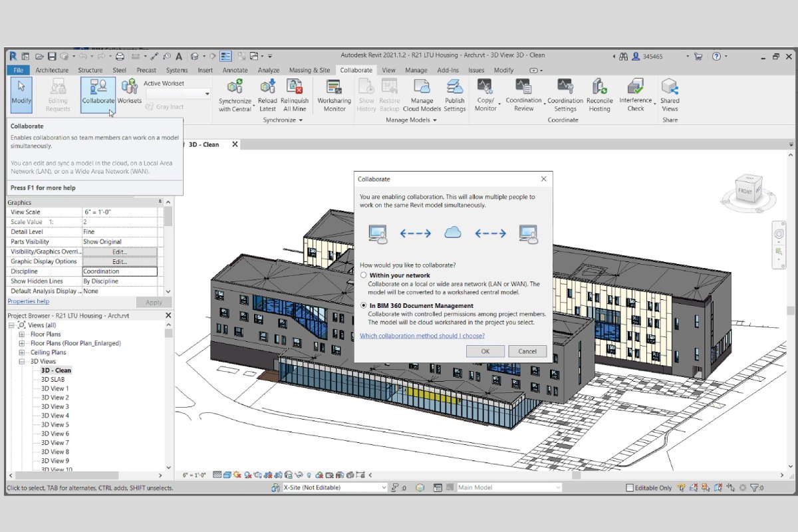Open Publish Settings
The width and height of the screenshot is (798, 532).
coord(455,87)
